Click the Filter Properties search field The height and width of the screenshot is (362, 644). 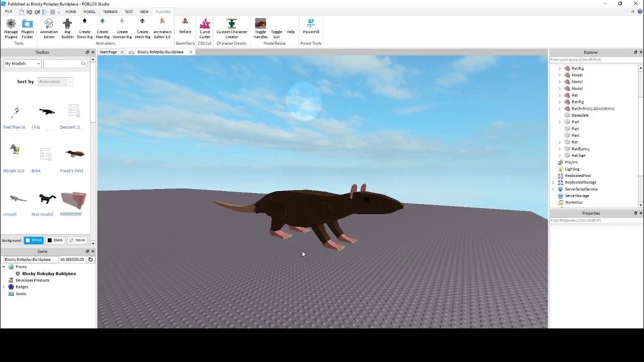(596, 221)
